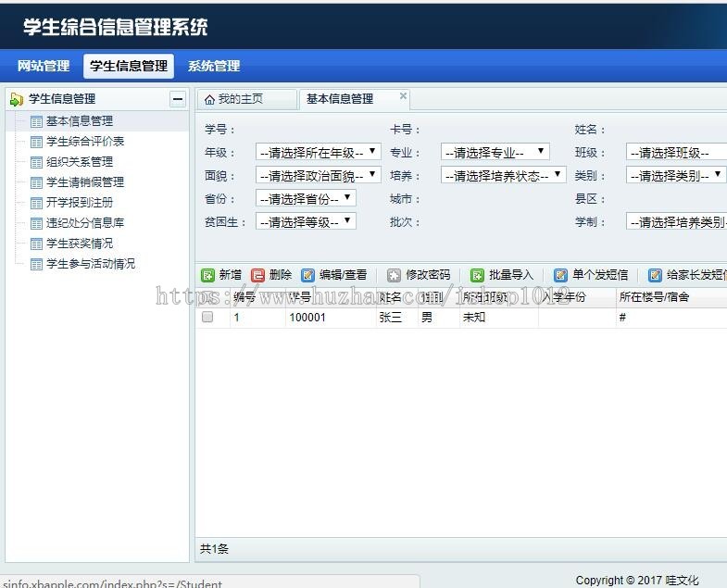Click table icon next to 学生综合评价表
The height and width of the screenshot is (588, 727).
click(x=36, y=142)
